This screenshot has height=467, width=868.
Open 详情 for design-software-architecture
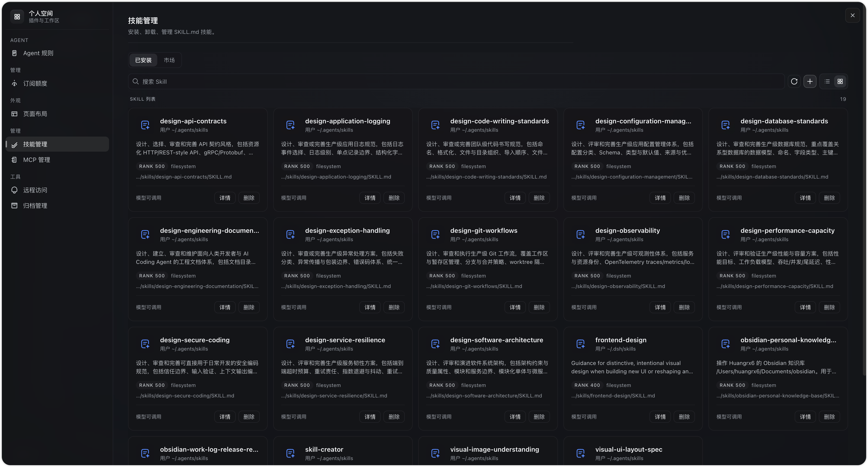pos(515,417)
